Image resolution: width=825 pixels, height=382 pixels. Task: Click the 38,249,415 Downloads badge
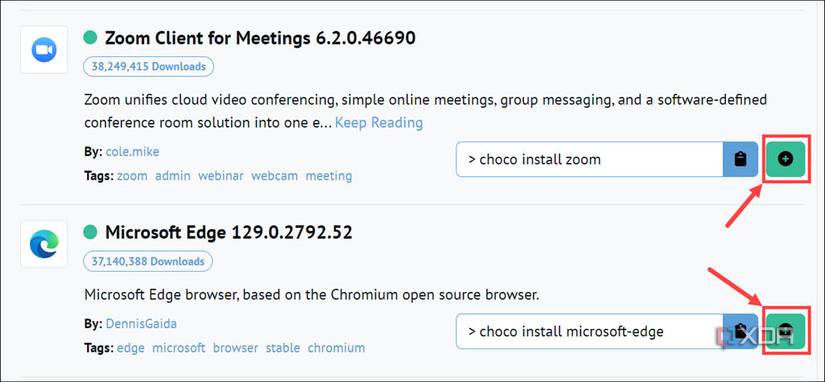click(x=148, y=67)
